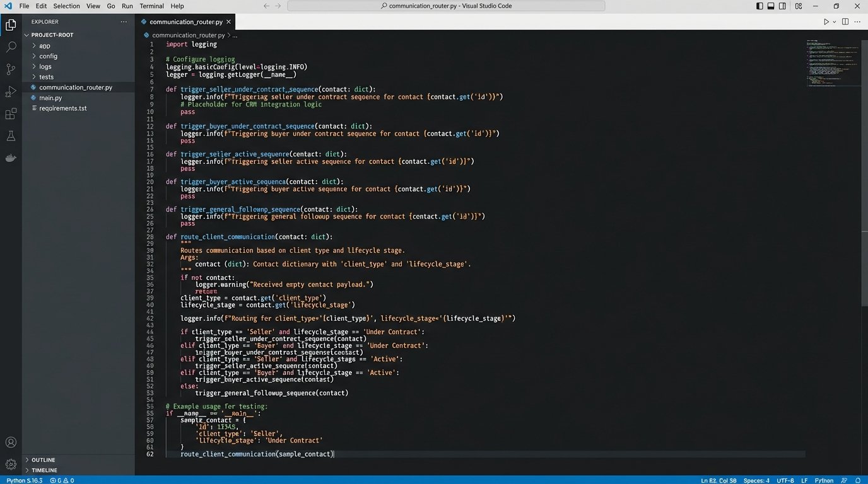
Task: Open main.py in the explorer
Action: click(50, 98)
